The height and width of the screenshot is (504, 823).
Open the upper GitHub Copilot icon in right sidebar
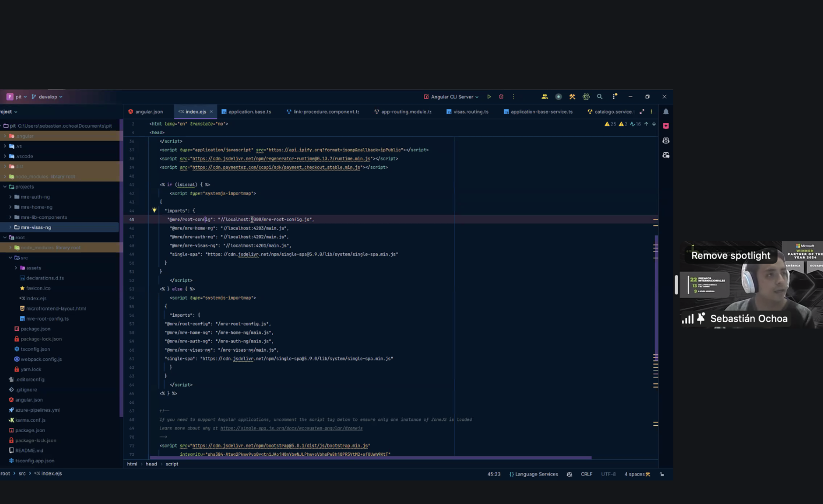[x=666, y=140]
